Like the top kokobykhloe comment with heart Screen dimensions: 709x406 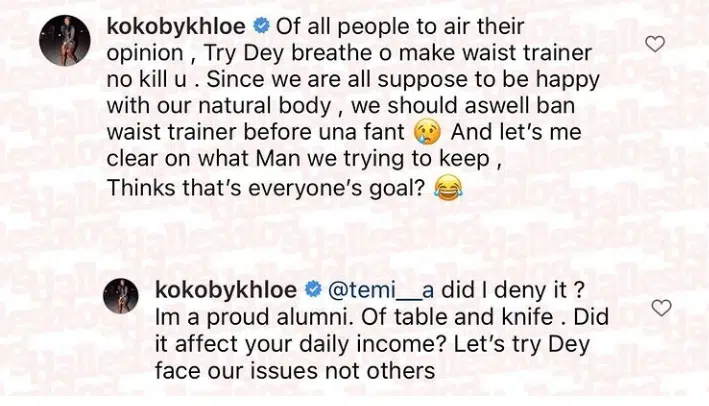point(655,44)
